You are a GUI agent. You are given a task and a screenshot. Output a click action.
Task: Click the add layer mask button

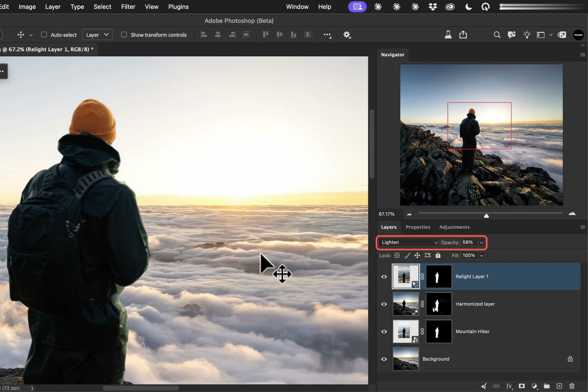click(x=522, y=386)
